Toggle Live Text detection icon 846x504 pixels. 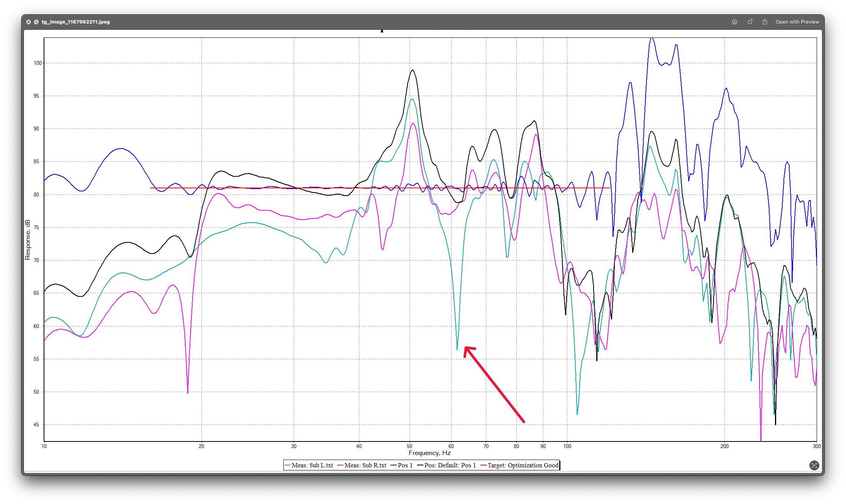click(814, 465)
